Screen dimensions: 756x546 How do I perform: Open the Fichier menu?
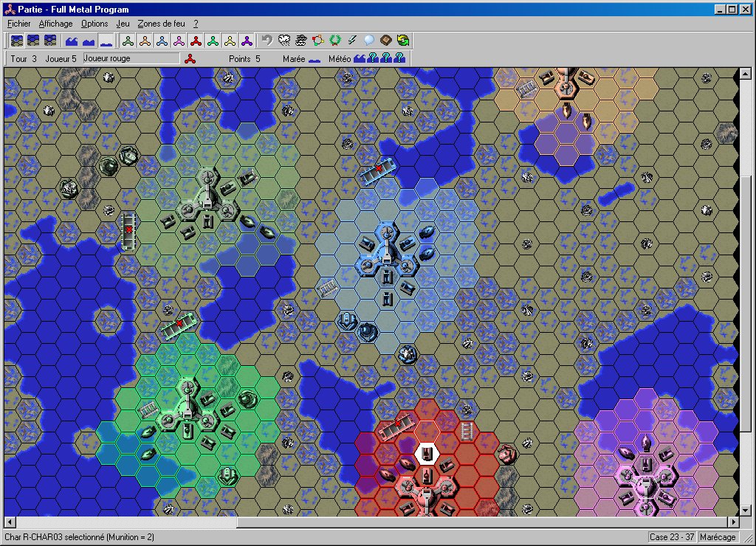18,24
